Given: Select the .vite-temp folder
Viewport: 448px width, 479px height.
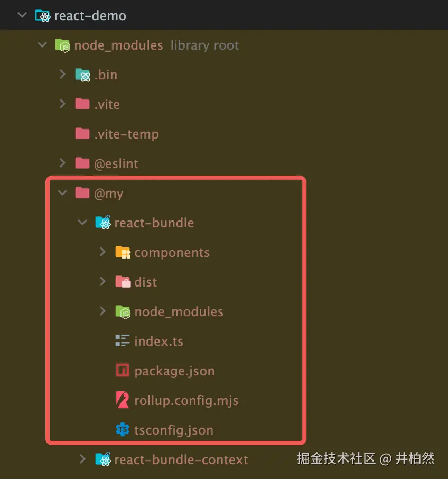Looking at the screenshot, I should (x=117, y=134).
